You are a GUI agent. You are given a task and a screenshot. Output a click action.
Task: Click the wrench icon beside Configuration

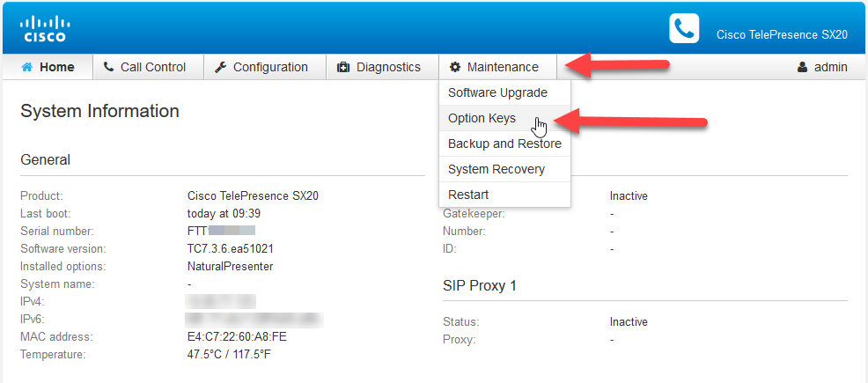point(220,67)
